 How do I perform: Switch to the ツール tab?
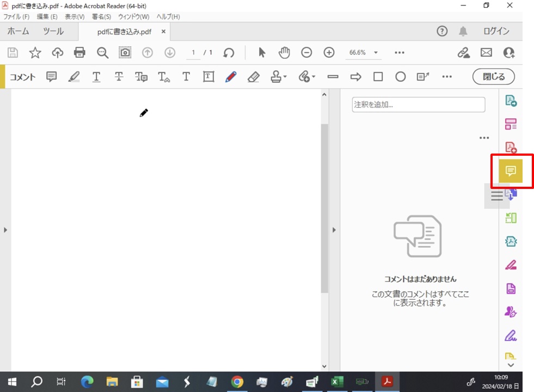coord(53,32)
